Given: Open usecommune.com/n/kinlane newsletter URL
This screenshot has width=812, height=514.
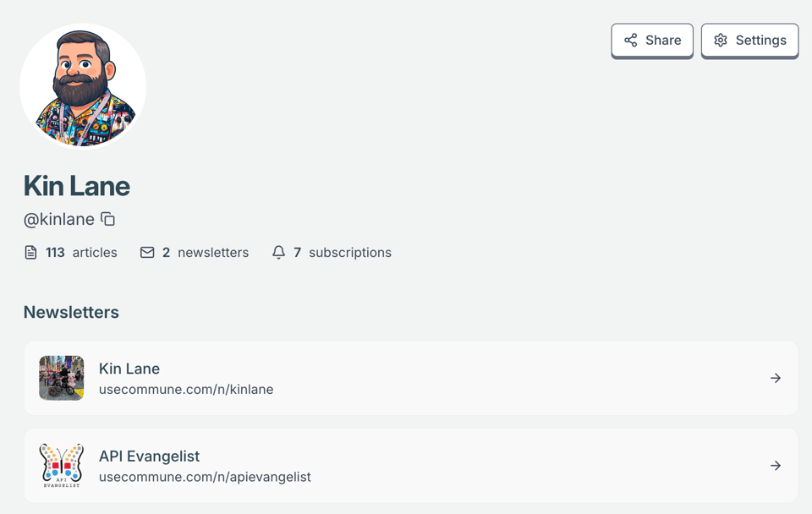Looking at the screenshot, I should (x=186, y=390).
